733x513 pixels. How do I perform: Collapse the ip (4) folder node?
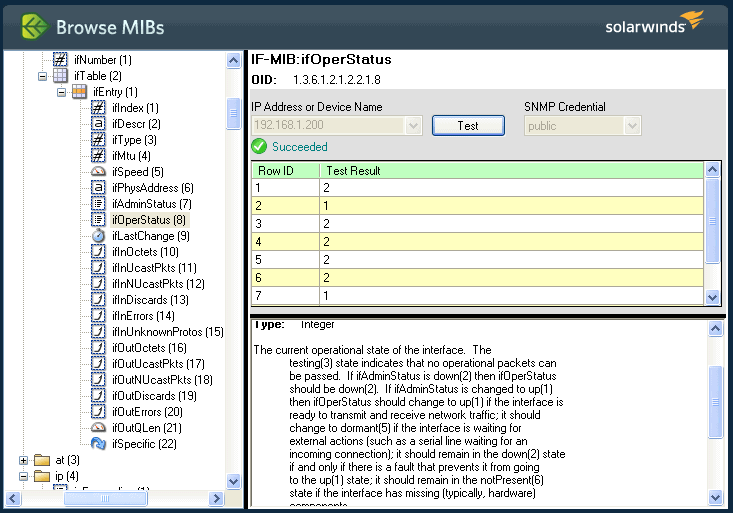click(x=23, y=476)
